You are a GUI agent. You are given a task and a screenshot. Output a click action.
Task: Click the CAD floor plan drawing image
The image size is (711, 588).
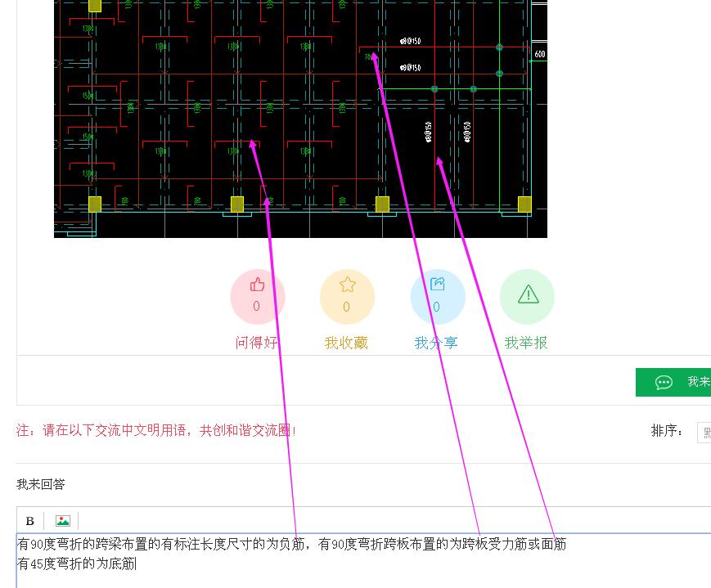coord(300,119)
